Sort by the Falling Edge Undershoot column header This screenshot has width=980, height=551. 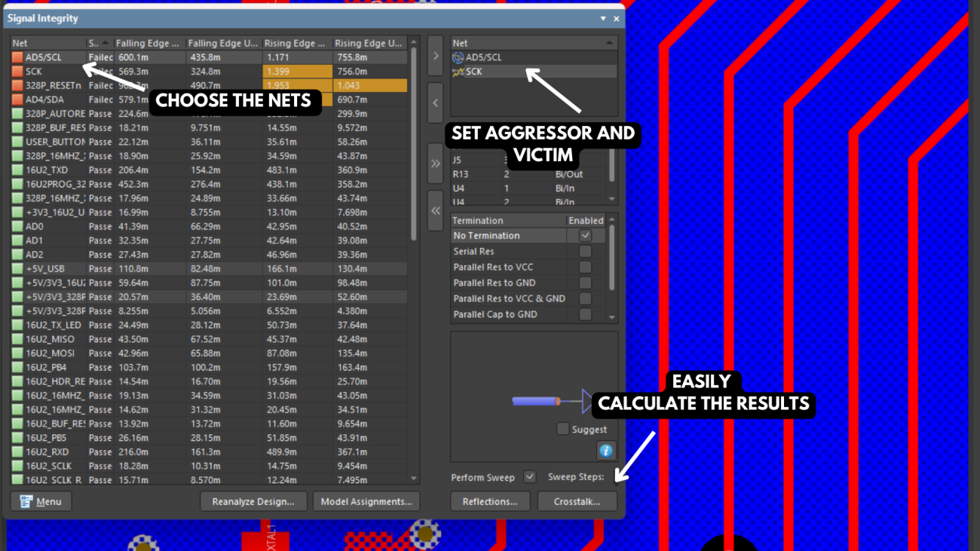click(222, 43)
